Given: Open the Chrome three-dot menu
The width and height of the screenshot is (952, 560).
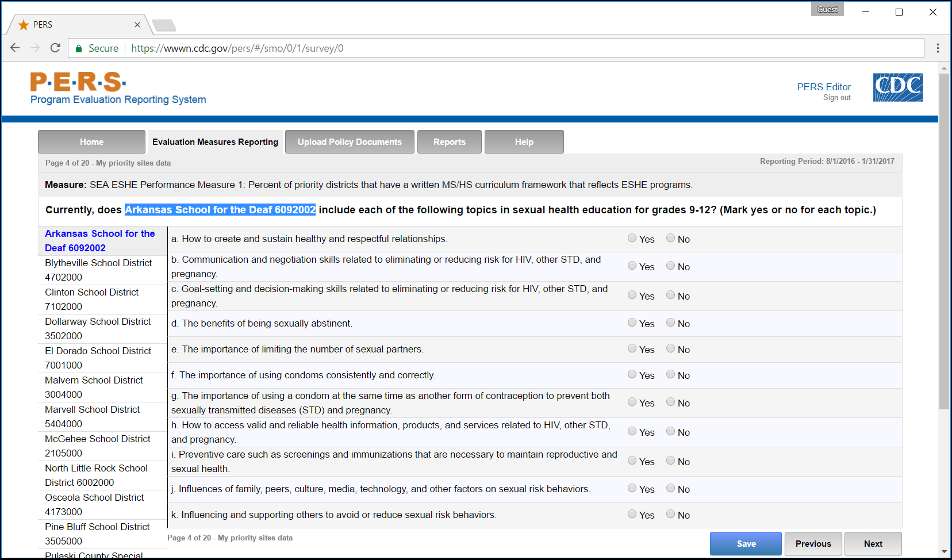Looking at the screenshot, I should (x=938, y=48).
